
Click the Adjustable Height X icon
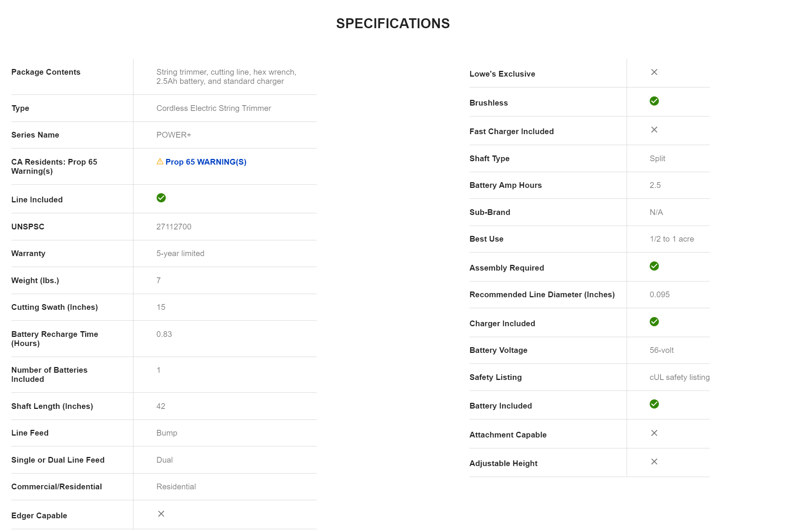(x=654, y=461)
